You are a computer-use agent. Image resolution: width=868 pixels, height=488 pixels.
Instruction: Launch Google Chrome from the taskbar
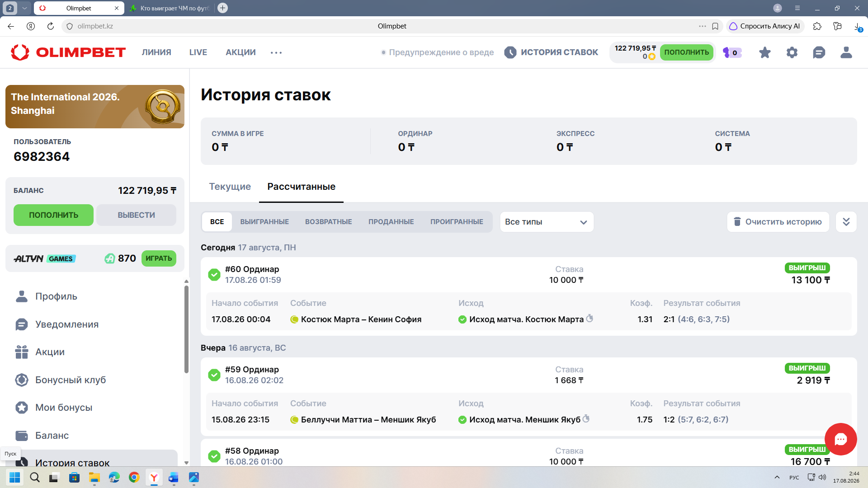click(x=134, y=477)
